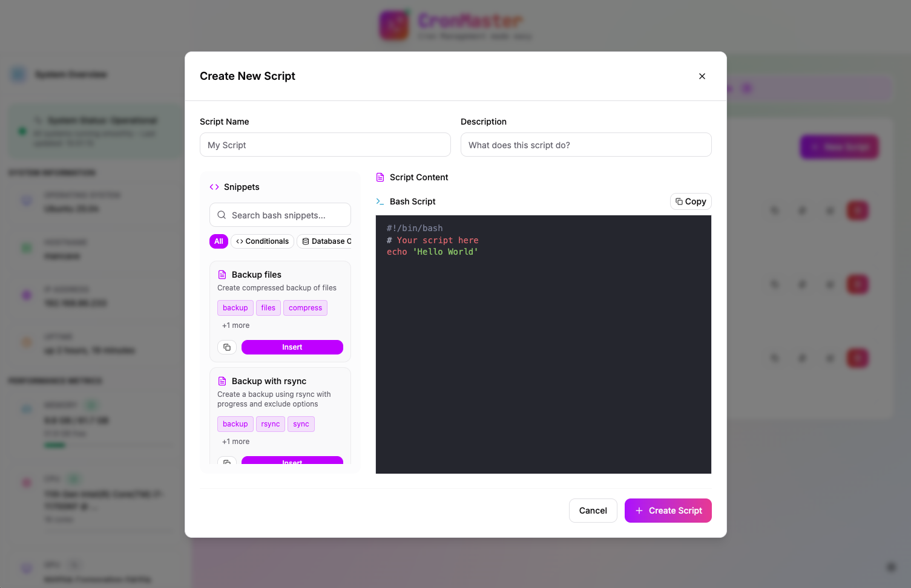Click the Script Name input field
The width and height of the screenshot is (911, 588).
[x=325, y=145]
